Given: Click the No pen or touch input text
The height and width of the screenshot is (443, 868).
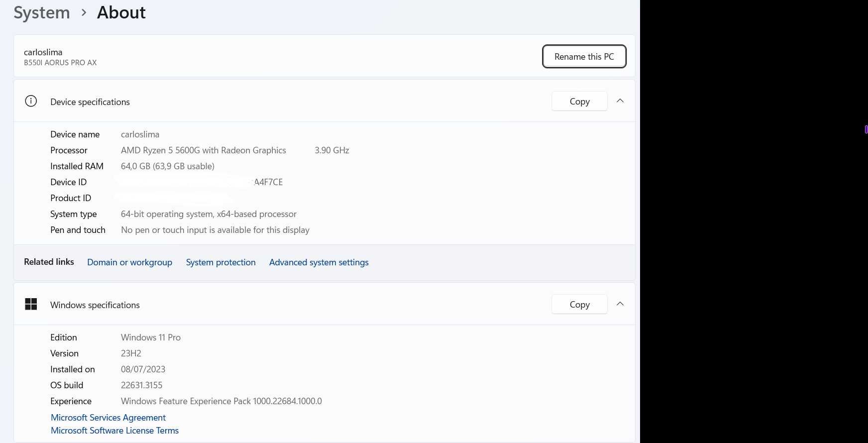Looking at the screenshot, I should [x=215, y=230].
